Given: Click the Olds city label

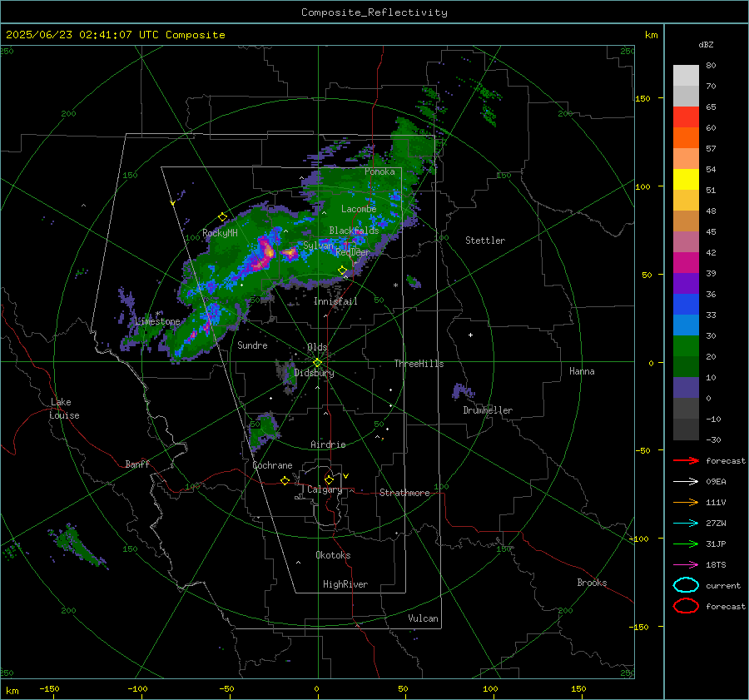Looking at the screenshot, I should (x=317, y=347).
